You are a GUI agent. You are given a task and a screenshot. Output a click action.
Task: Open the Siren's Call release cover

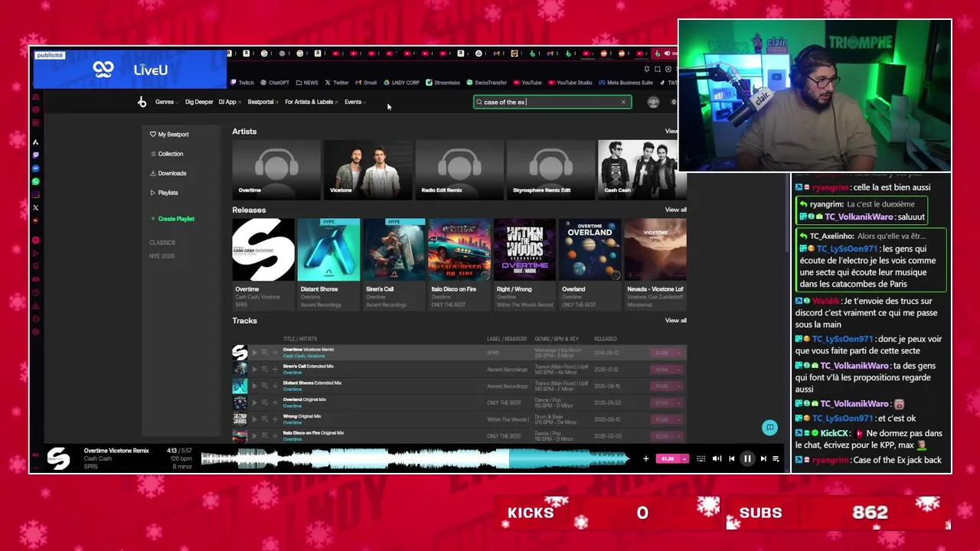[394, 249]
